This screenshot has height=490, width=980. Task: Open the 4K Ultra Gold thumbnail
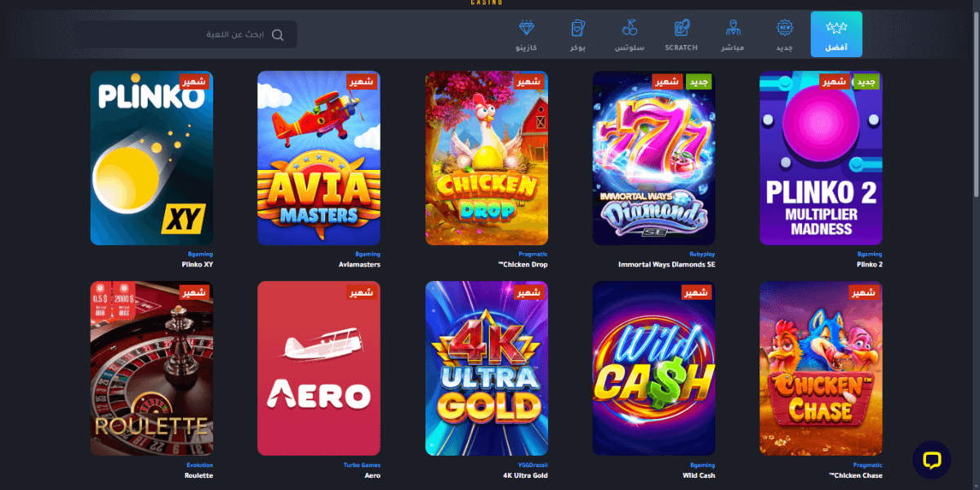(487, 368)
